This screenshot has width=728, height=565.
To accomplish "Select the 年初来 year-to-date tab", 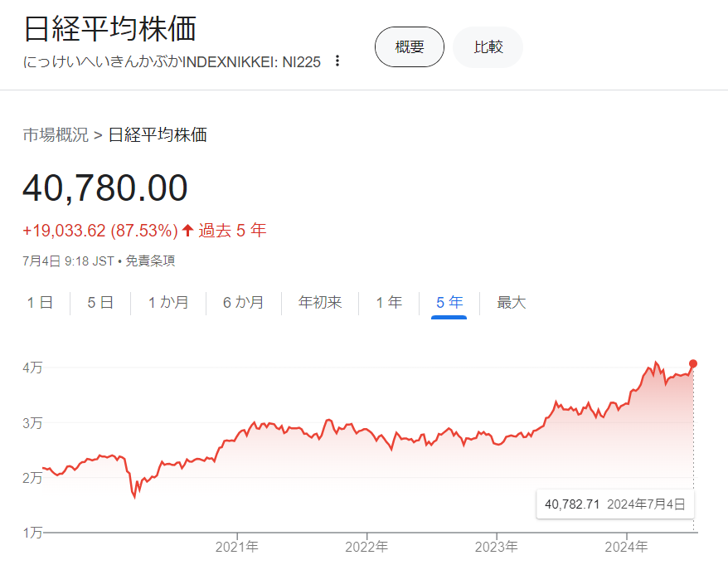I will pos(320,303).
